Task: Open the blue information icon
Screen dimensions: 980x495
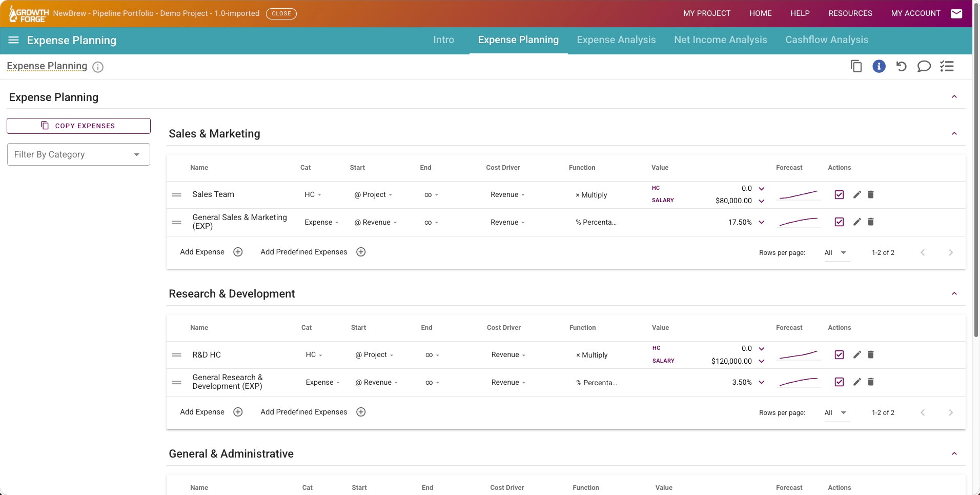Action: click(x=879, y=66)
